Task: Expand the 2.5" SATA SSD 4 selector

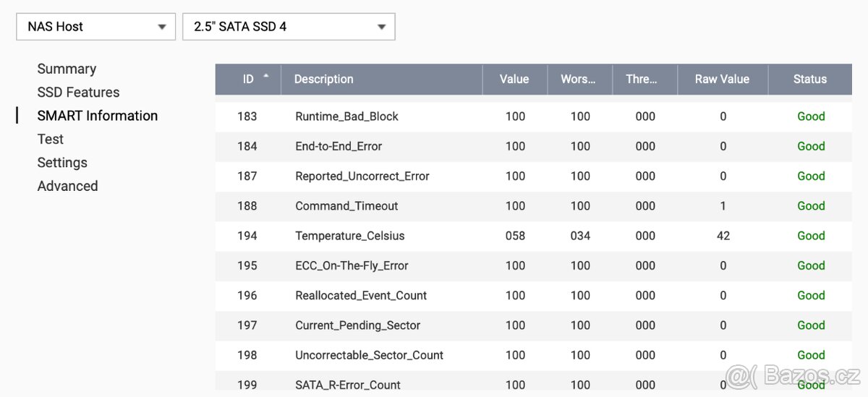Action: point(288,27)
